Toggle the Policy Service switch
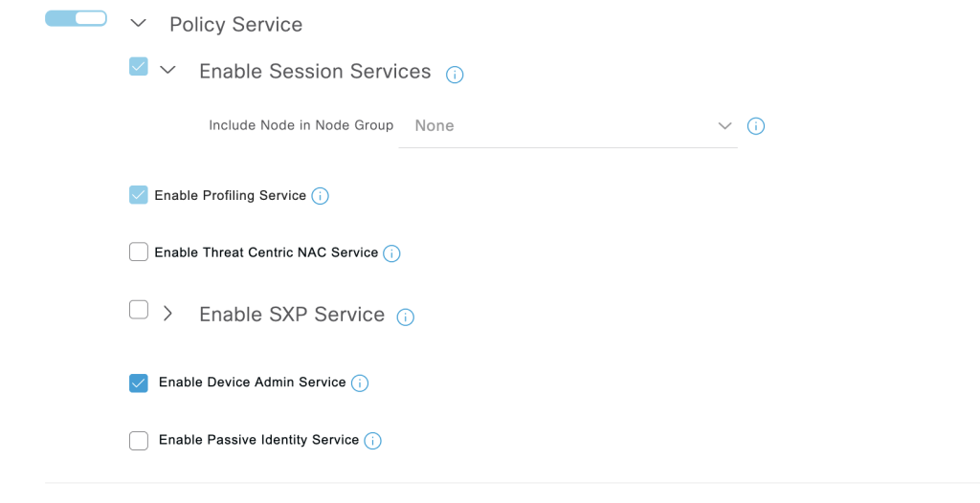The image size is (980, 503). tap(76, 18)
